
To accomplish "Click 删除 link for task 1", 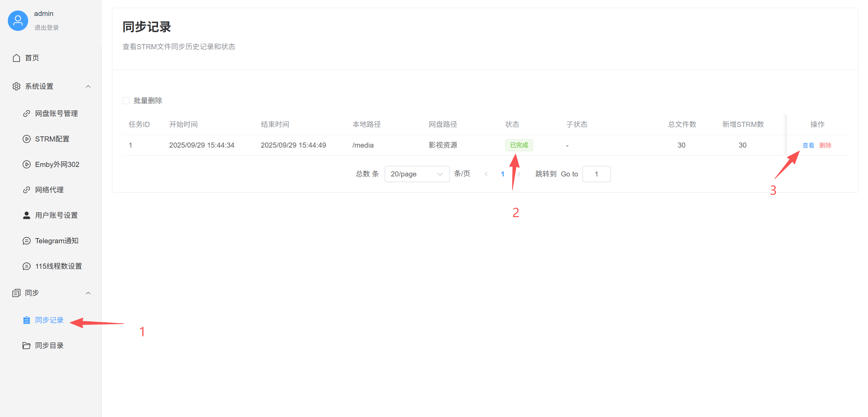I will click(x=825, y=146).
